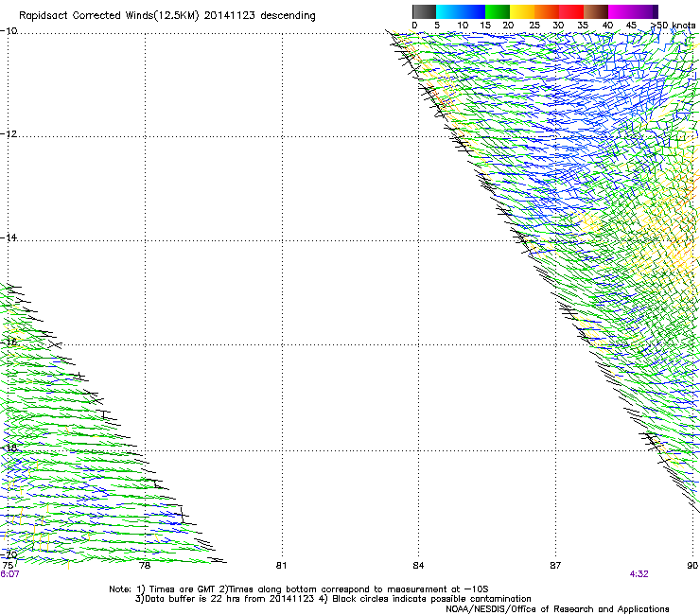Click the red 30-35 knots legend swatch
700x615 pixels.
(x=571, y=11)
